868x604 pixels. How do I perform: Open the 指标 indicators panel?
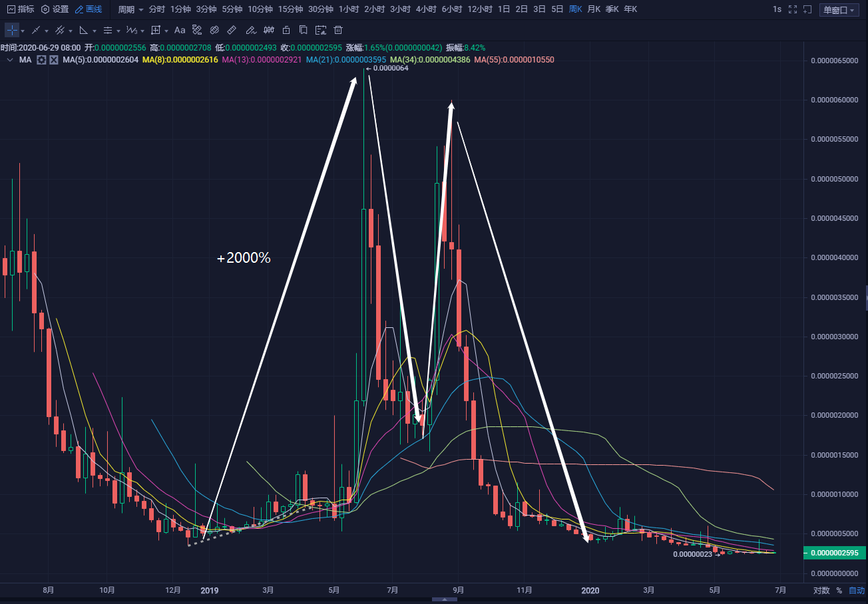point(21,9)
